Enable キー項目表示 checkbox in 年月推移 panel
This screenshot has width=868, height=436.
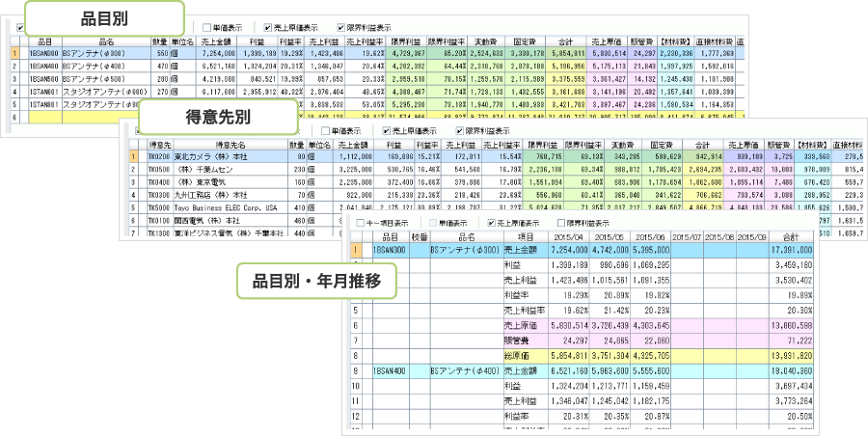click(x=360, y=222)
